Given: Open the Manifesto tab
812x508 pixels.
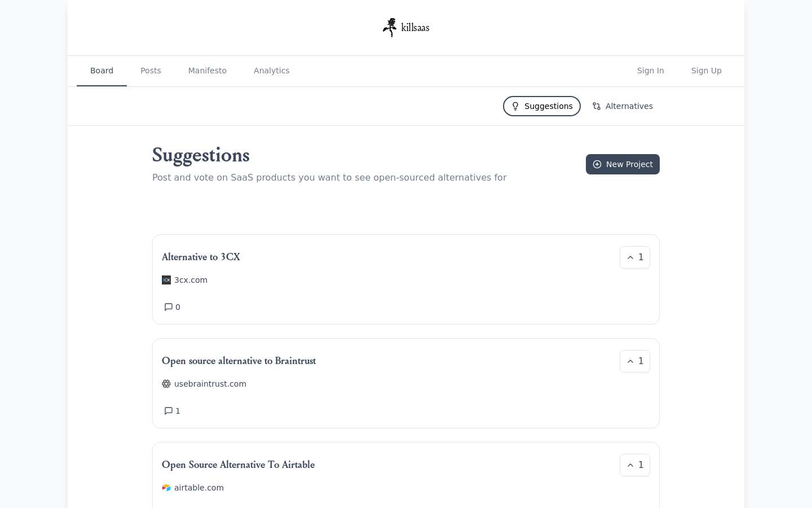Looking at the screenshot, I should pos(208,71).
